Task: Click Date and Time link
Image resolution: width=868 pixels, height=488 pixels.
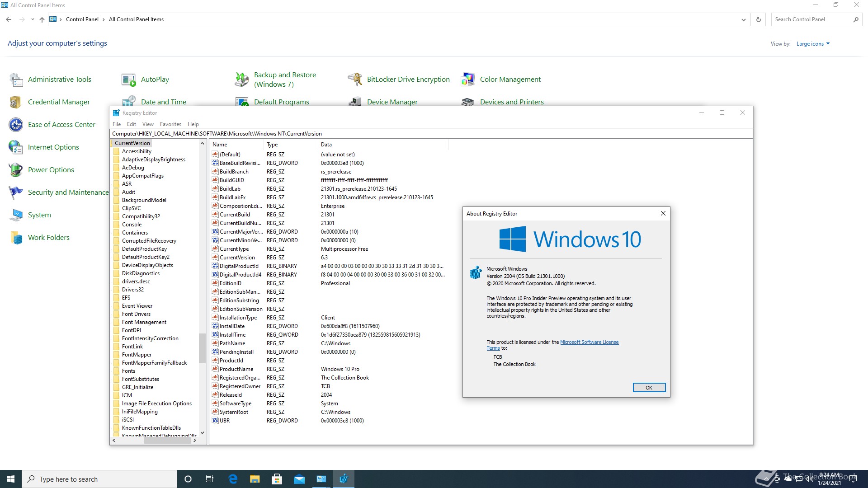Action: tap(163, 102)
